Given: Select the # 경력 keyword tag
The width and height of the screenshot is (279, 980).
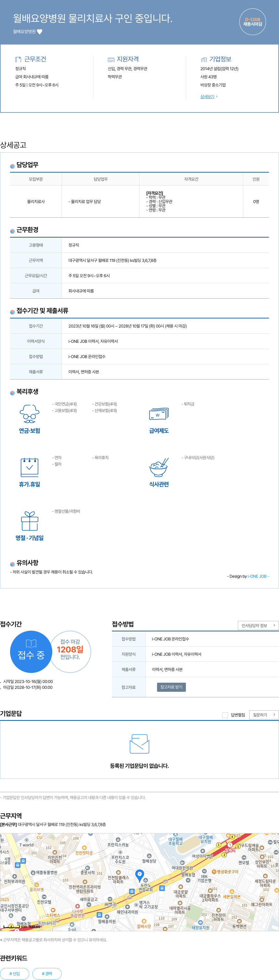Looking at the screenshot, I should coord(47,974).
